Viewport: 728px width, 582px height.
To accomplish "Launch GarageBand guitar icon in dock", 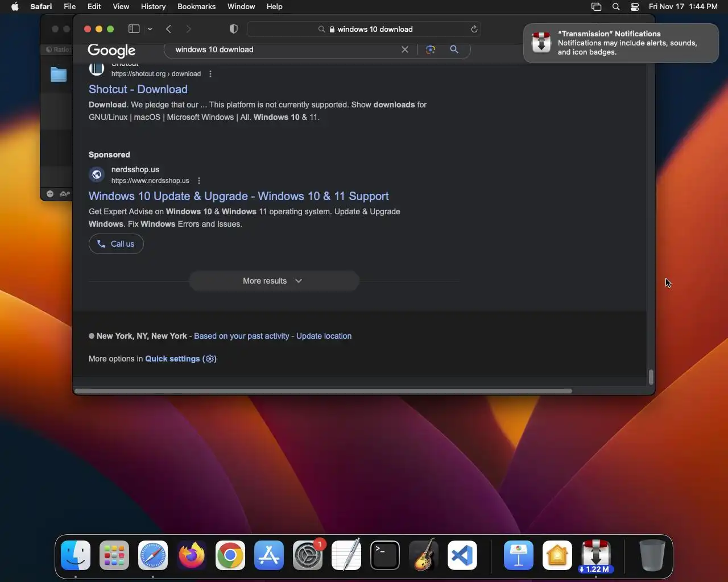I will point(424,555).
